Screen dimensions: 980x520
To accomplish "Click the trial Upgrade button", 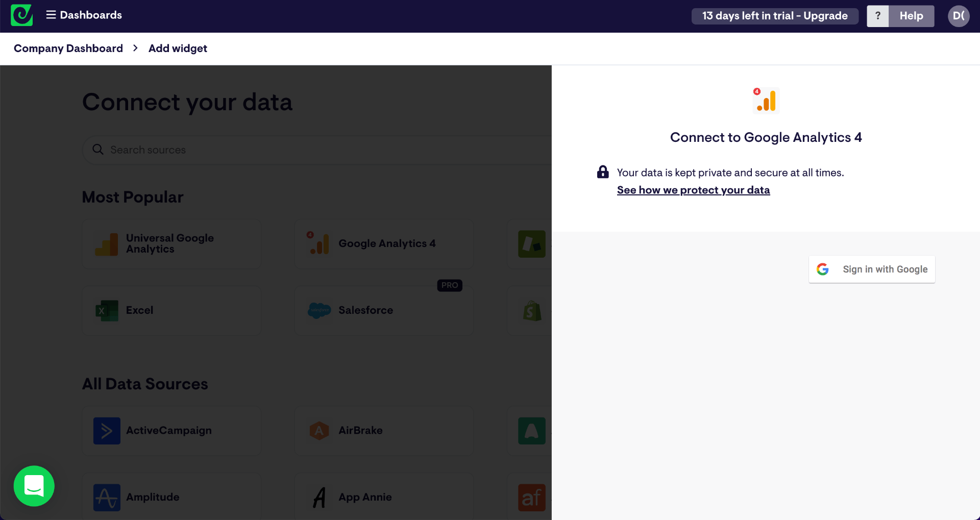I will pyautogui.click(x=774, y=16).
